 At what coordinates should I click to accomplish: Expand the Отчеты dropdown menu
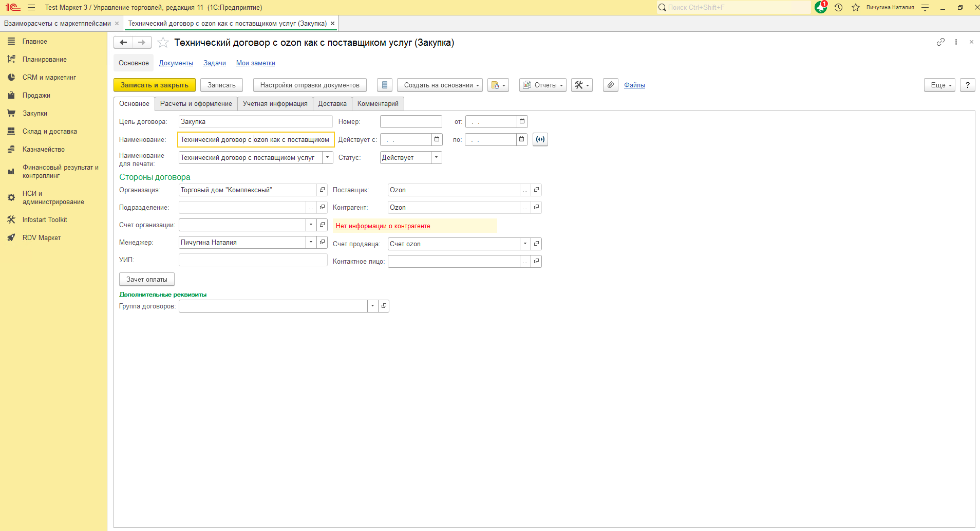(543, 85)
